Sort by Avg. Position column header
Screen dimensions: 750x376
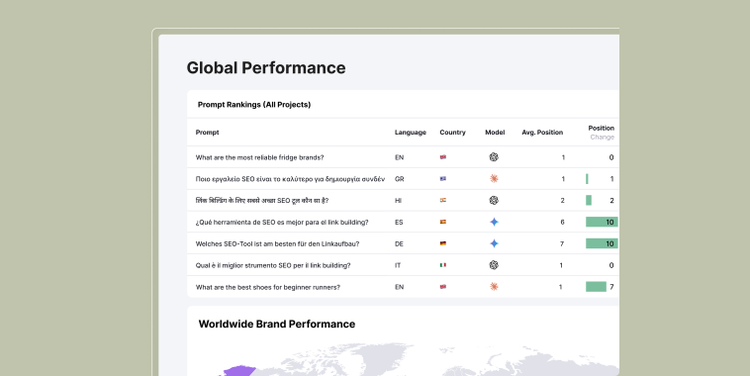(542, 133)
